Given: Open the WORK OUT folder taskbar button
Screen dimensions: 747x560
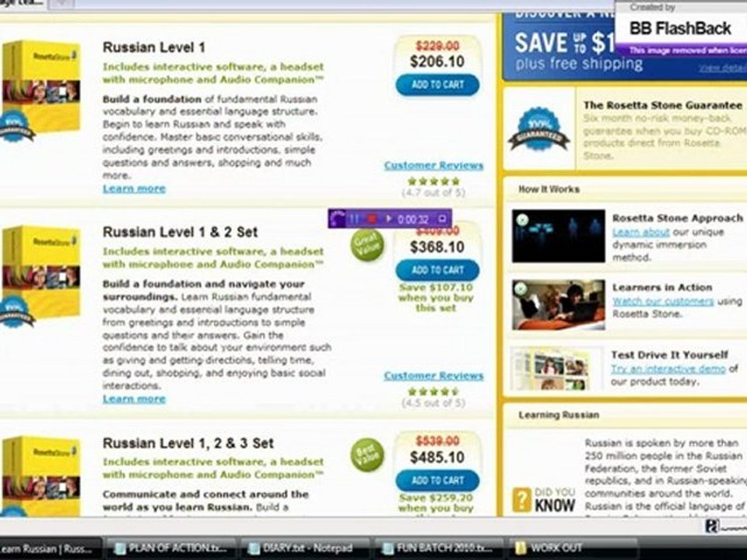Looking at the screenshot, I should coord(573,548).
